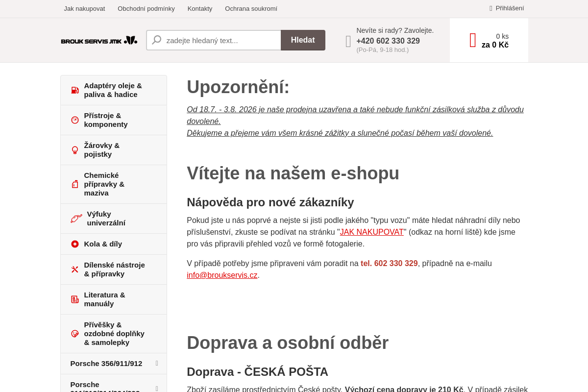This screenshot has width=588, height=392.
Task: Click the icon beside Přívěšky & ozdobné doplňky
Action: click(75, 334)
